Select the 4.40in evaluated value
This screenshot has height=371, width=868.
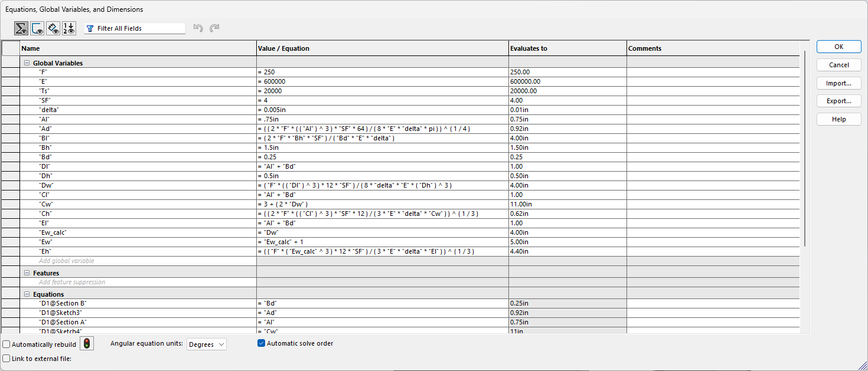[x=567, y=251]
